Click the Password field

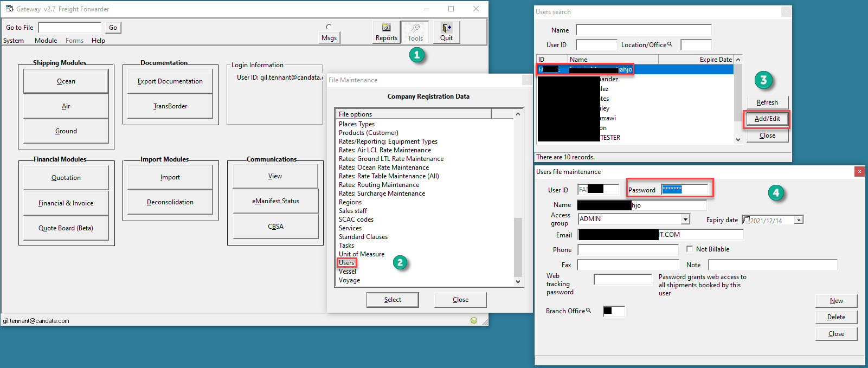pos(685,190)
